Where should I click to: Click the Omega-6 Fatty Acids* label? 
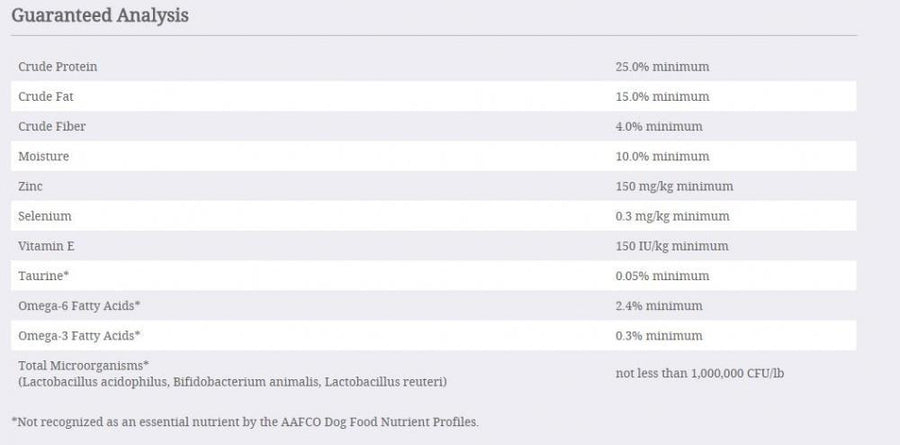click(79, 306)
